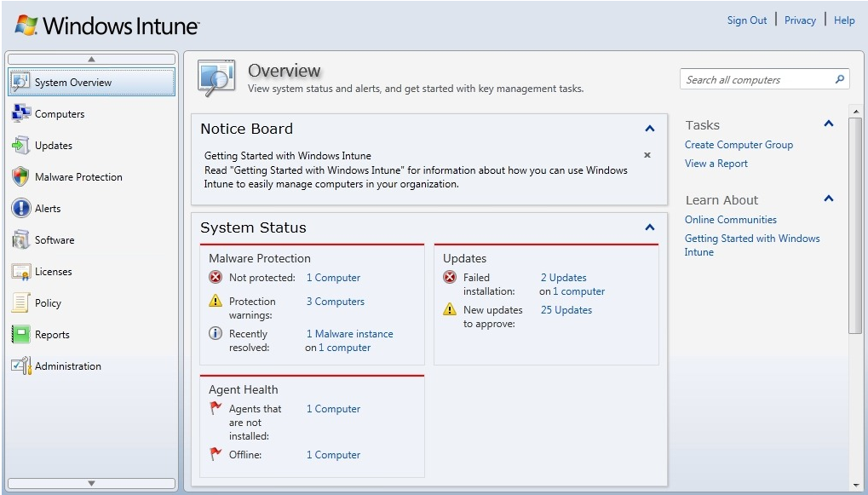This screenshot has height=495, width=868.
Task: View the 1 Computer not protected
Action: [x=333, y=278]
